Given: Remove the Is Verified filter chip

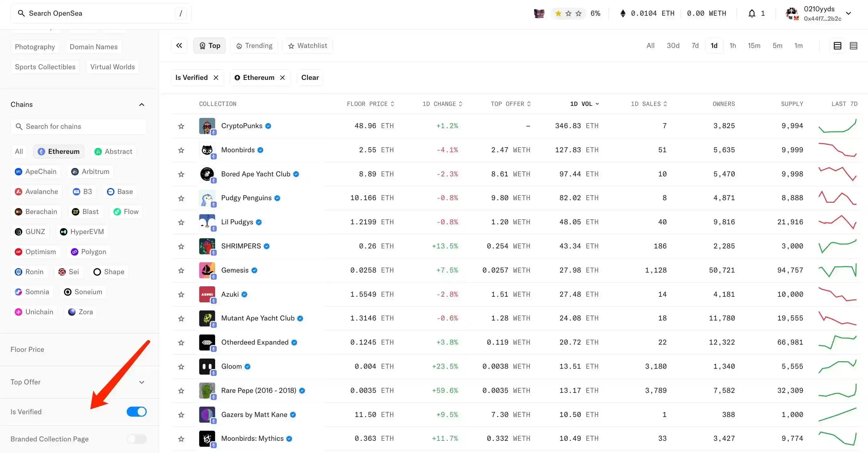Looking at the screenshot, I should (x=216, y=78).
